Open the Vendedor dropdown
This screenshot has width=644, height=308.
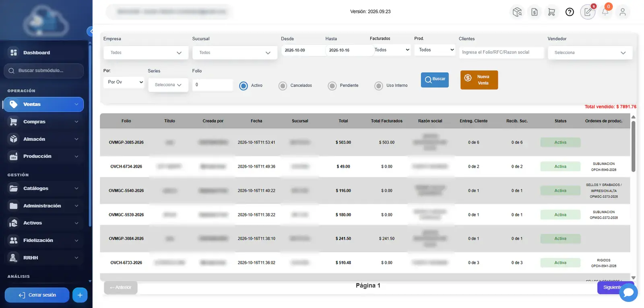[590, 53]
